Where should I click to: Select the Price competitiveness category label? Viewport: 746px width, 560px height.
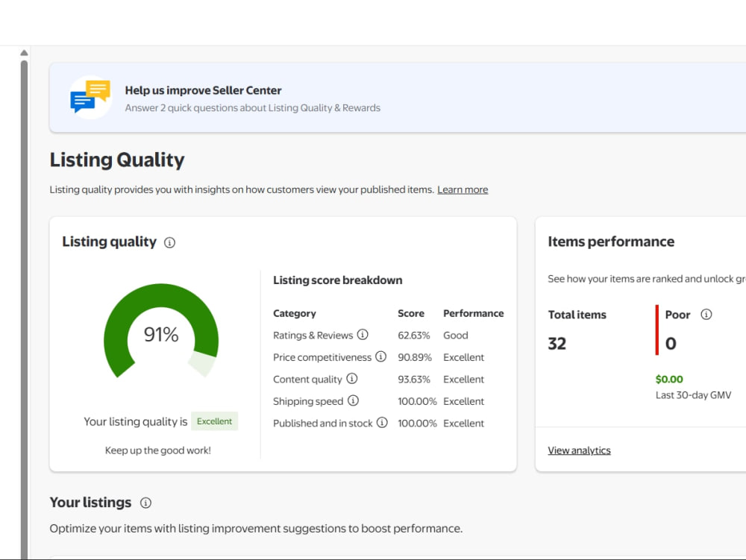pos(322,357)
